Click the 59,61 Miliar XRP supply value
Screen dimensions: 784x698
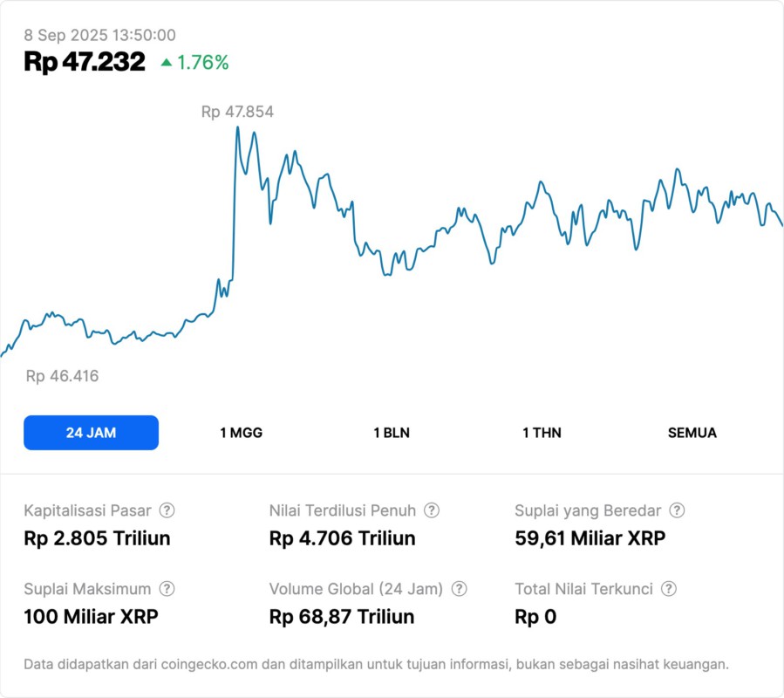(x=590, y=538)
